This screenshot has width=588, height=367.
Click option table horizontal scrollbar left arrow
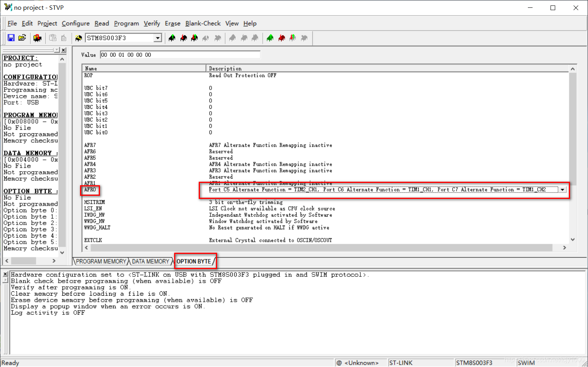[x=86, y=248]
